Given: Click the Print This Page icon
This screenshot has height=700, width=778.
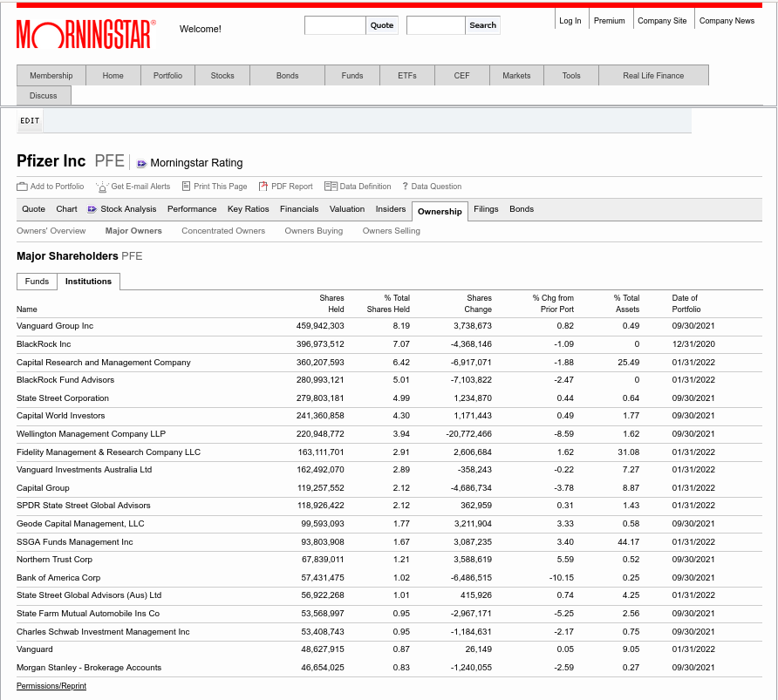Looking at the screenshot, I should (x=186, y=187).
